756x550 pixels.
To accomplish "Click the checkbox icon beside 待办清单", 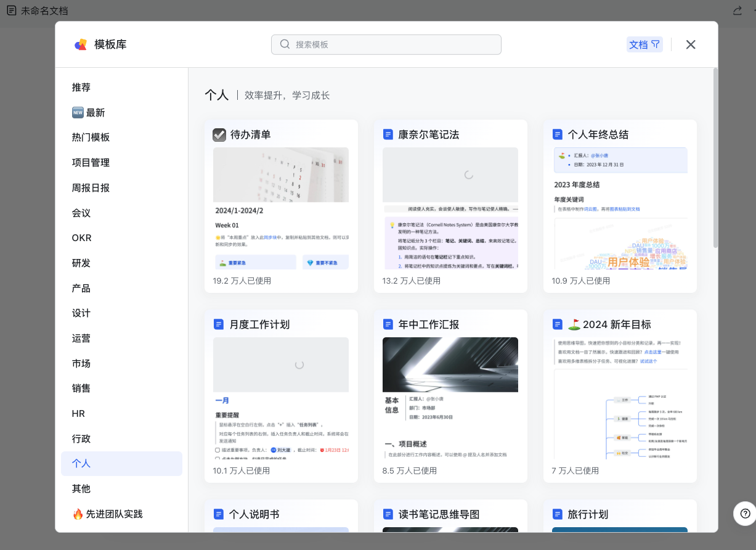I will tap(219, 134).
